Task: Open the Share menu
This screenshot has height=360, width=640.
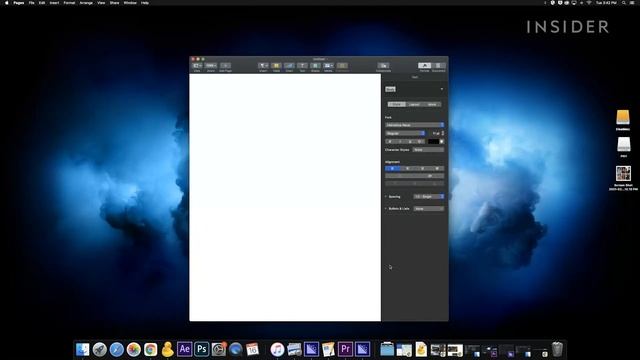Action: [115, 3]
